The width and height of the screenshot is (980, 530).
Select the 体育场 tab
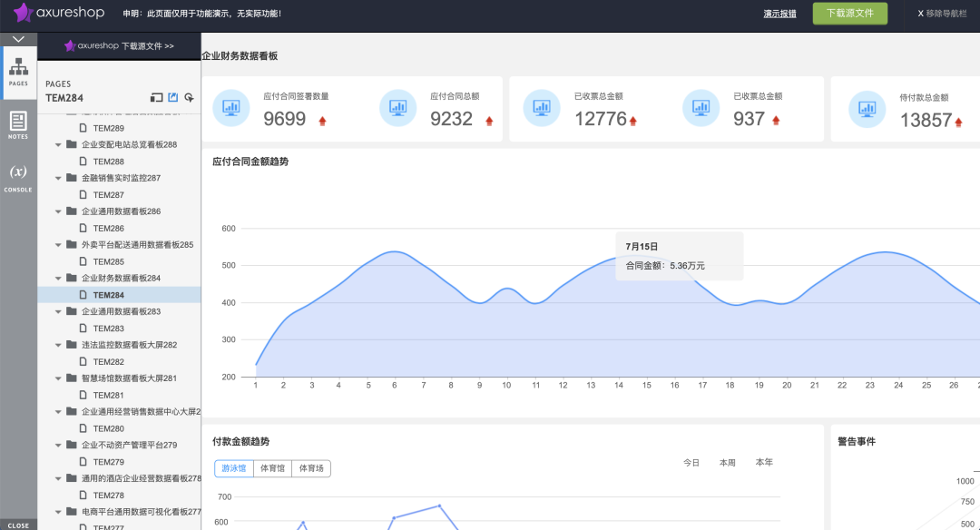(311, 468)
